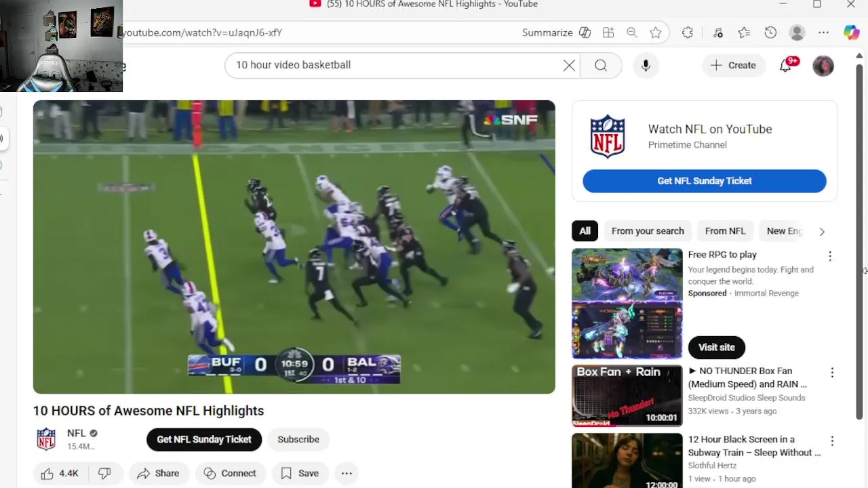Save the video to a playlist
868x488 pixels.
click(300, 473)
